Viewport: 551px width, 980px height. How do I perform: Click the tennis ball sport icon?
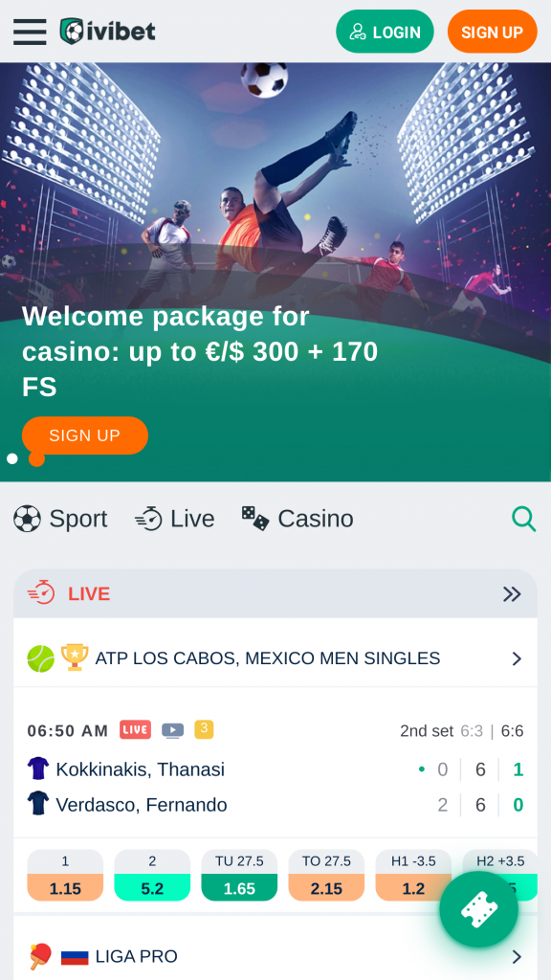pos(40,658)
